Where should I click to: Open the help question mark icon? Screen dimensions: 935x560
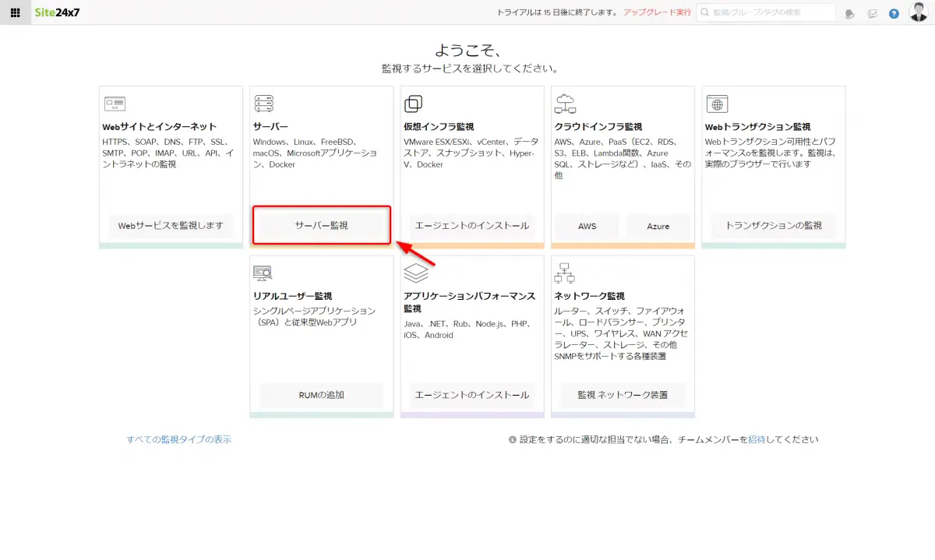(894, 13)
